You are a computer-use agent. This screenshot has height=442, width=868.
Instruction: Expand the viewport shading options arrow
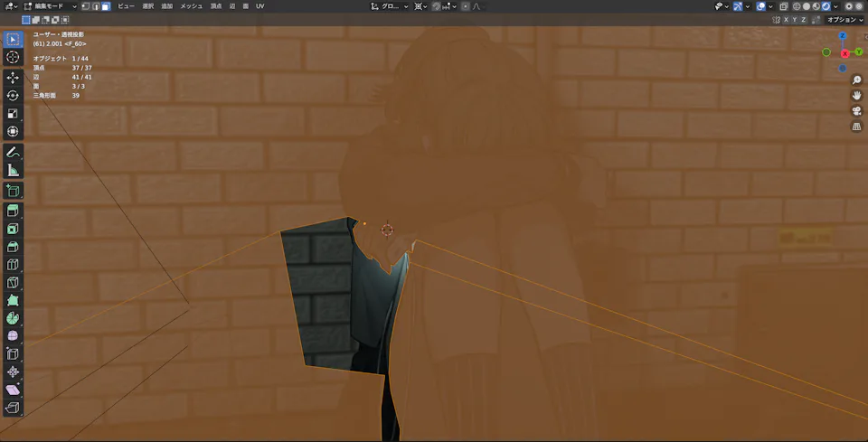coord(835,6)
